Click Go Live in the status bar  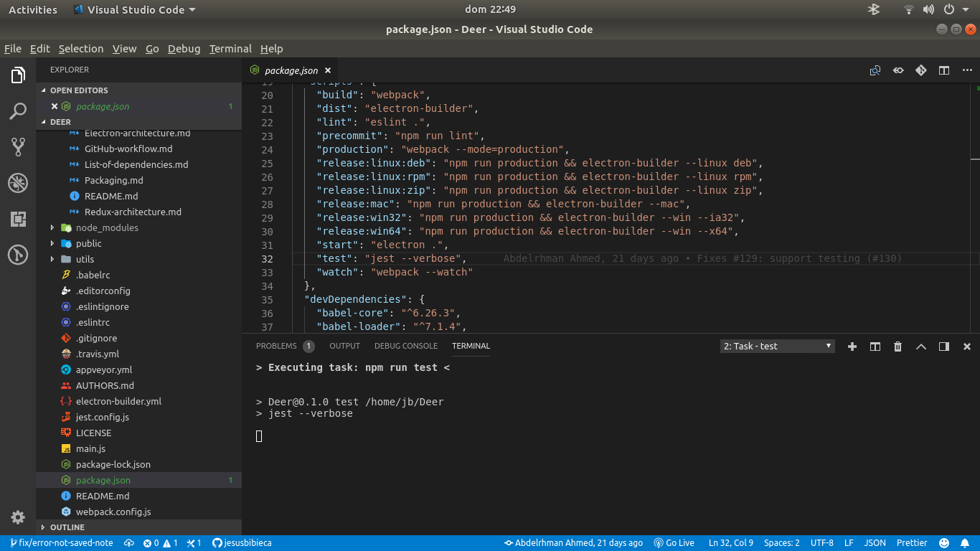coord(674,543)
